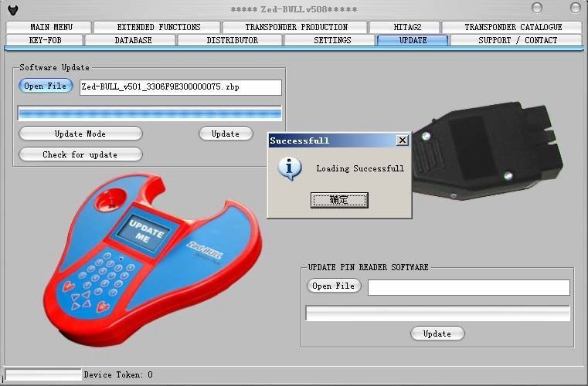588x386 pixels.
Task: Click the Zed-BULL v508 title text
Action: (x=294, y=9)
